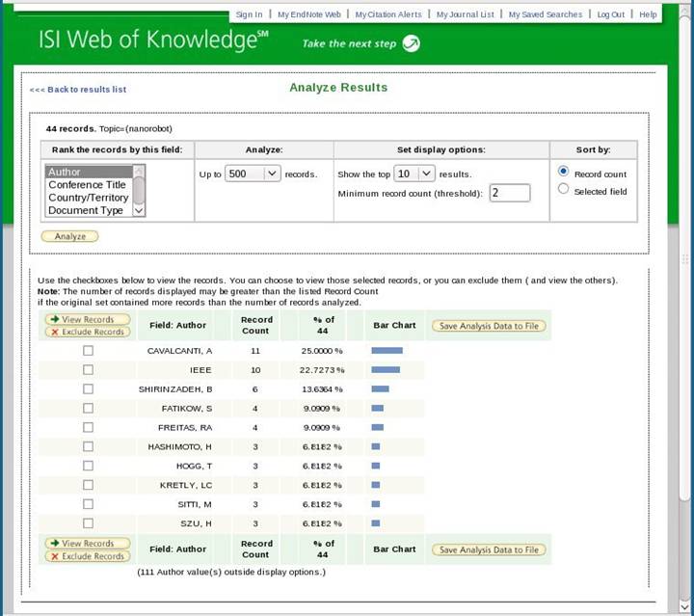Select Country/Territory in the field list
The height and width of the screenshot is (616, 694).
tap(89, 198)
